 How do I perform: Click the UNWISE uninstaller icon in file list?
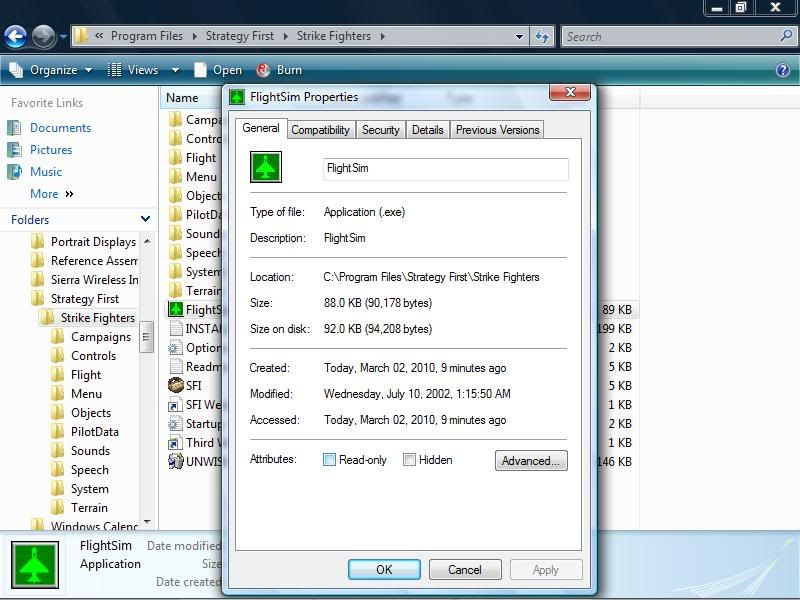pyautogui.click(x=176, y=461)
